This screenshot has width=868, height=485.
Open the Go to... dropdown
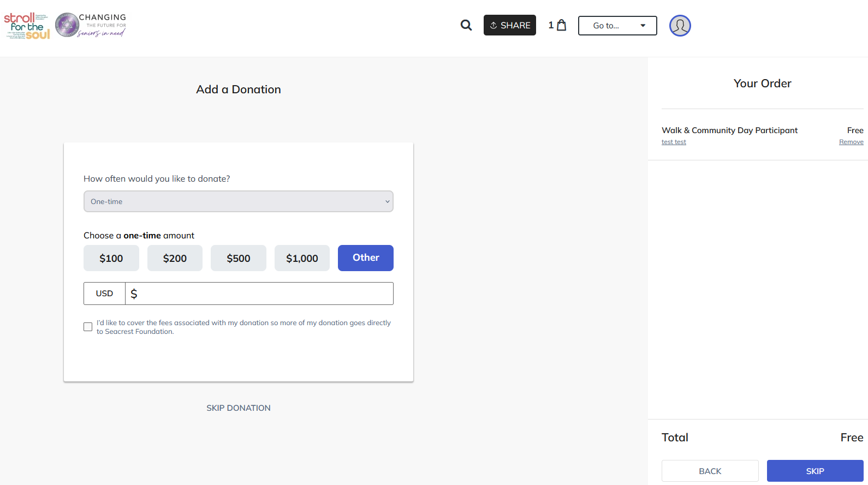[x=617, y=26]
